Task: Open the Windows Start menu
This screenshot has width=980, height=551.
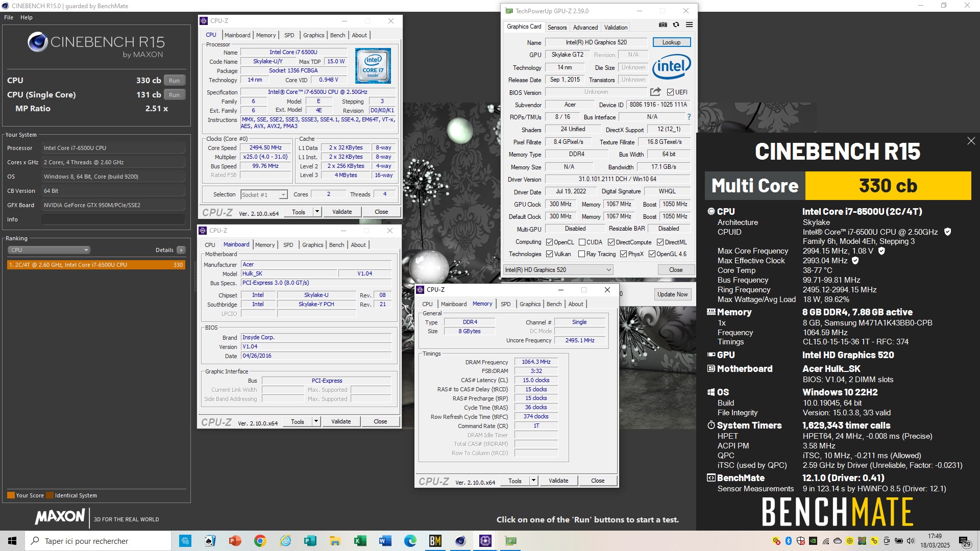Action: (12, 541)
